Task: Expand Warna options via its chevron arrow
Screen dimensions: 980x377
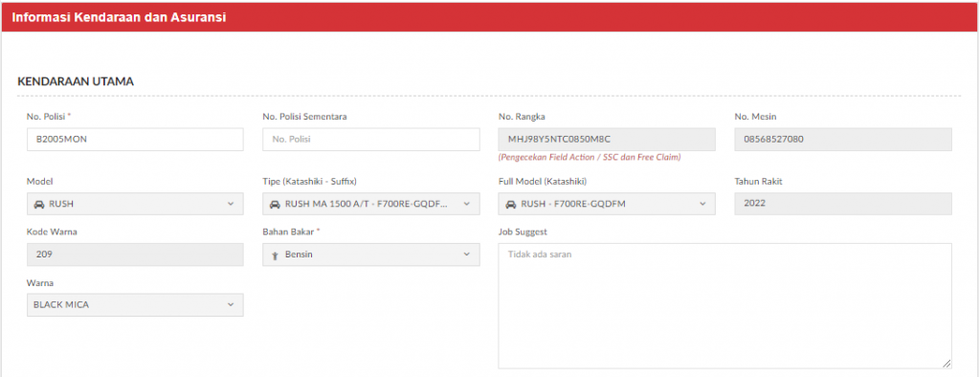Action: [230, 305]
